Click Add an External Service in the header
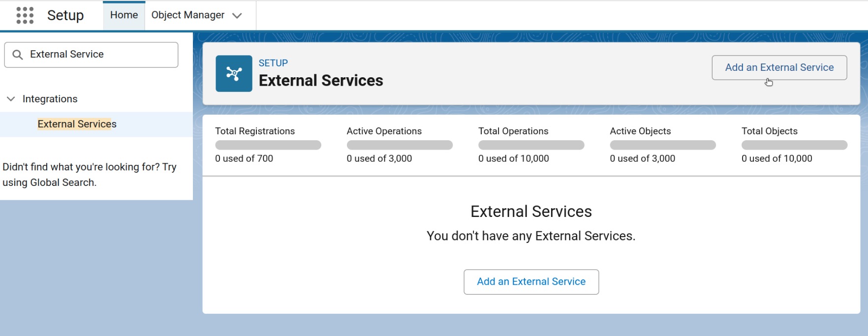 point(779,67)
